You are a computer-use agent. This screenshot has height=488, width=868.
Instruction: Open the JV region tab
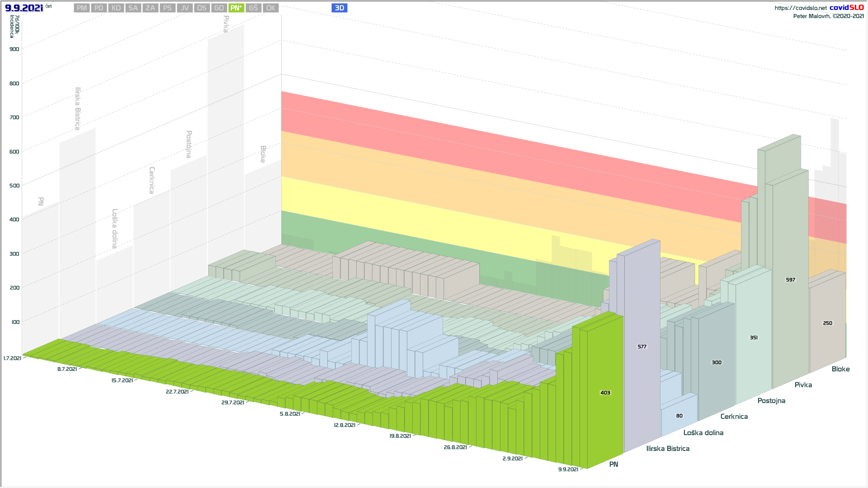pos(185,8)
